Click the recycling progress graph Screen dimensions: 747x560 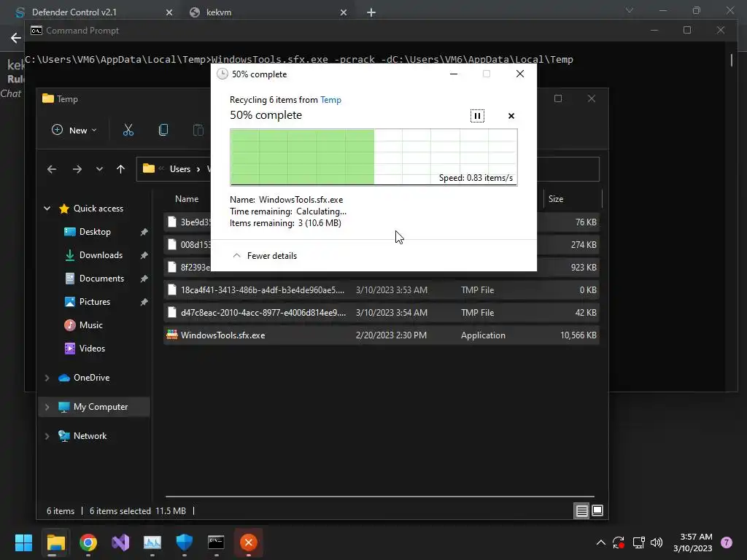373,157
